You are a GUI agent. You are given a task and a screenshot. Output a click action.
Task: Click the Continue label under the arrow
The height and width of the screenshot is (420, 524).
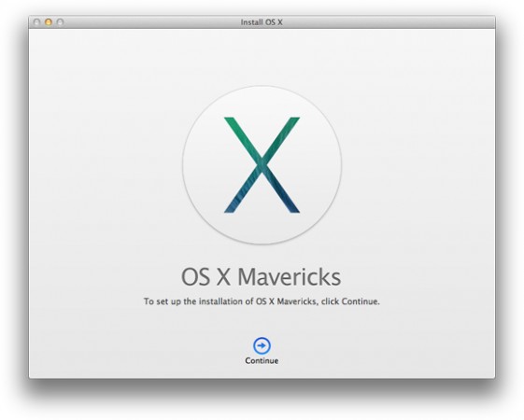point(262,360)
